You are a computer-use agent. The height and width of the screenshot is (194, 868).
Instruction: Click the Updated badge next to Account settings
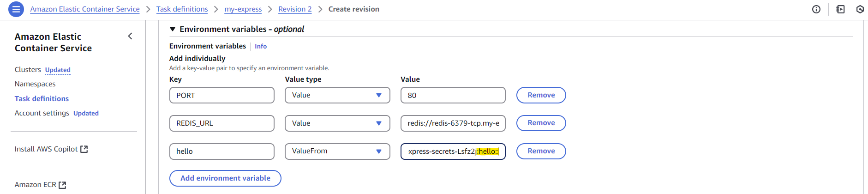pyautogui.click(x=86, y=114)
